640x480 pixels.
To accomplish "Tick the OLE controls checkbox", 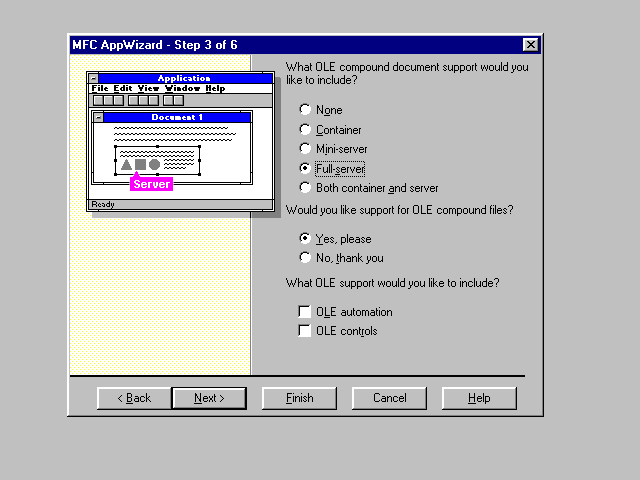I will (x=305, y=331).
